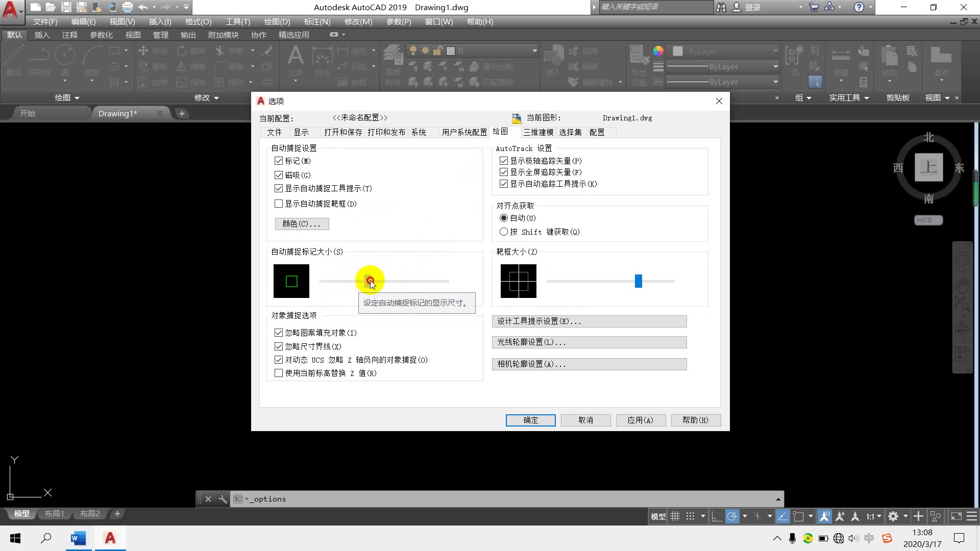The height and width of the screenshot is (551, 980).
Task: Select 按 Shift 键获取 radio button
Action: point(504,232)
